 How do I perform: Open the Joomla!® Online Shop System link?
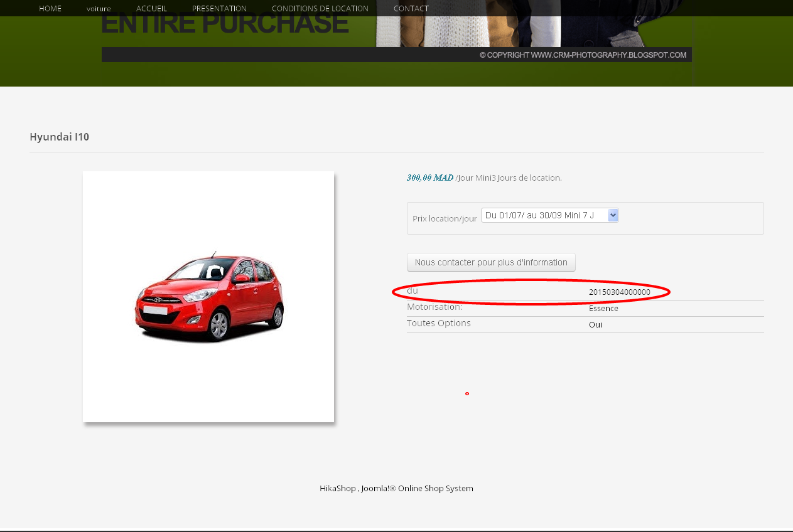418,488
